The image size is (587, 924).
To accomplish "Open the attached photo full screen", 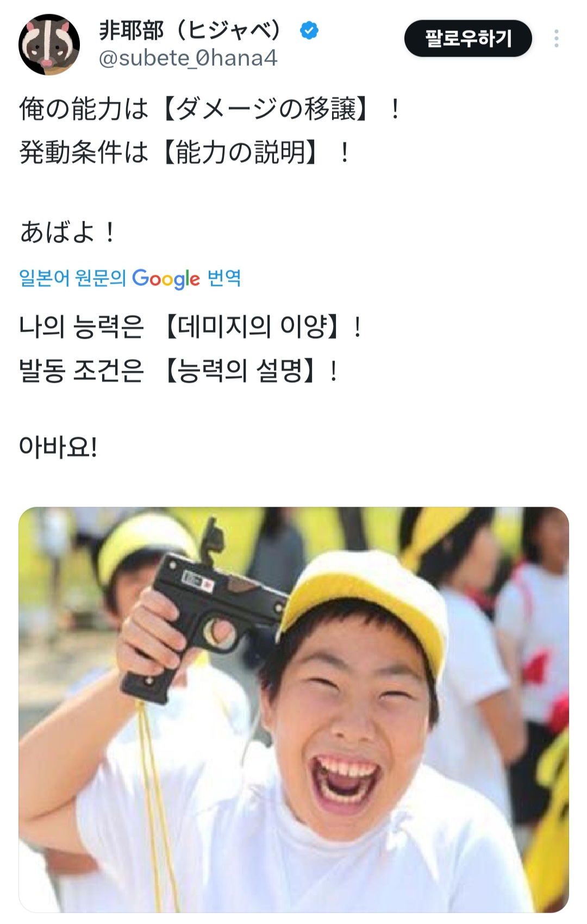I will (293, 710).
